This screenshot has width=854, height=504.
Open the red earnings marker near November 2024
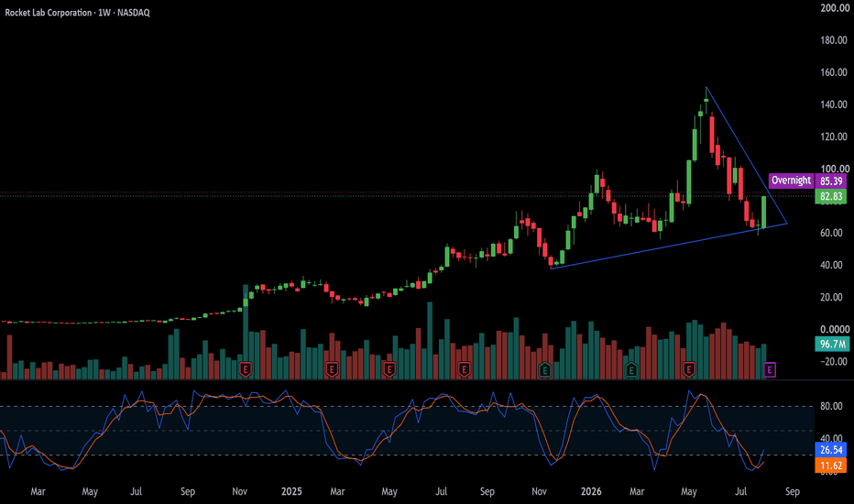pyautogui.click(x=245, y=370)
